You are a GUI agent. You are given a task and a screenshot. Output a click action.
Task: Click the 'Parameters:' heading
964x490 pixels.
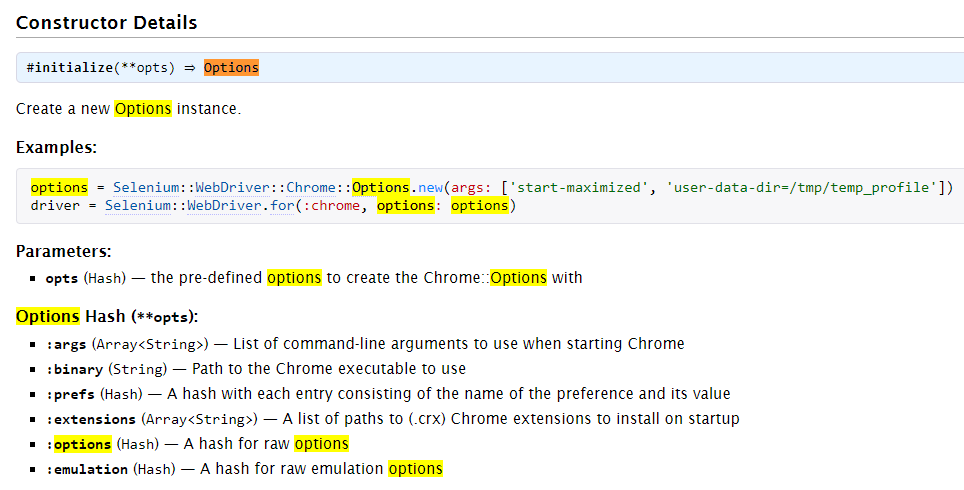(x=63, y=251)
